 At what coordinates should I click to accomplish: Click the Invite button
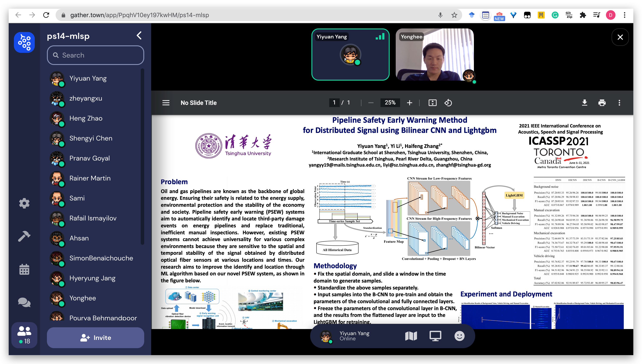point(96,338)
